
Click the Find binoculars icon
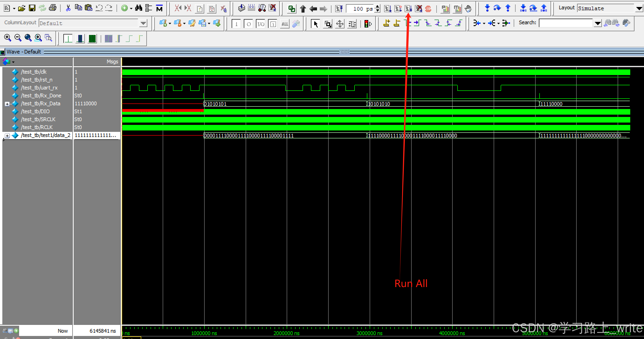138,8
